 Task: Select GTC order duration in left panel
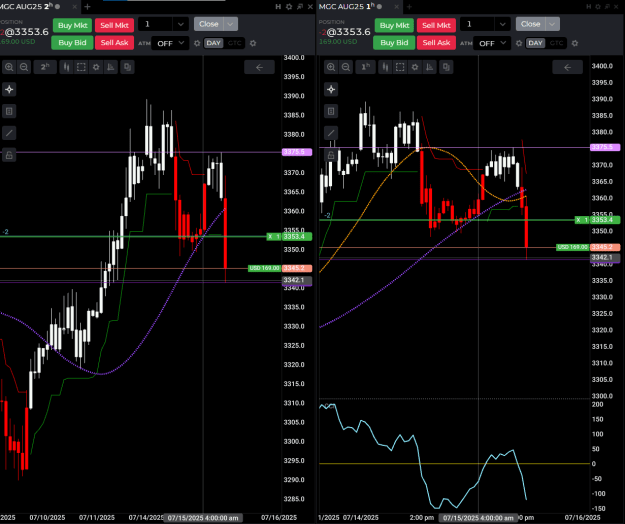click(234, 43)
